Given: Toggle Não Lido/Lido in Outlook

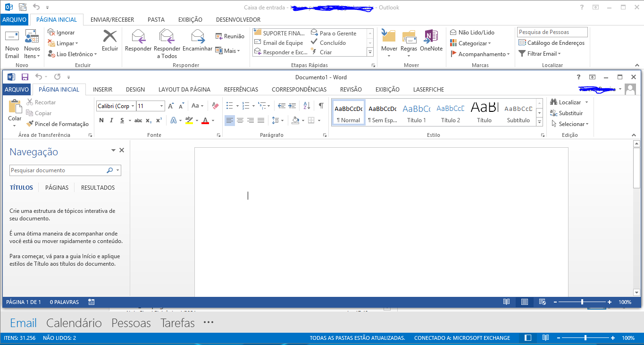Looking at the screenshot, I should (472, 33).
